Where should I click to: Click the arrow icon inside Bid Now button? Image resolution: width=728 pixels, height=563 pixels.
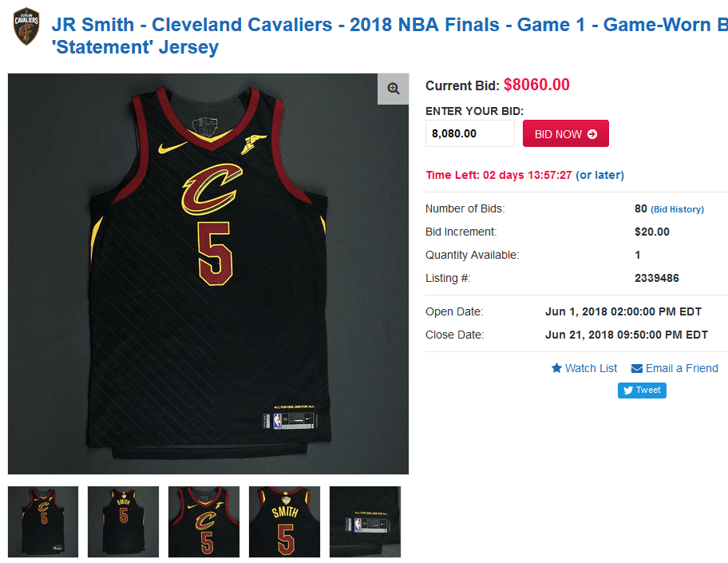[592, 134]
